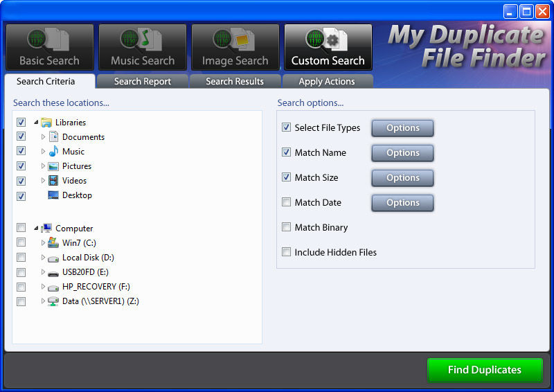Expand the Videos tree node
554x392 pixels.
coord(43,180)
